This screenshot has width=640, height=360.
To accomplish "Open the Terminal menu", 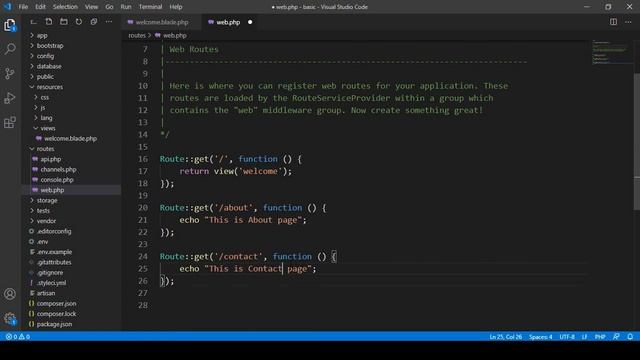I will click(x=151, y=7).
